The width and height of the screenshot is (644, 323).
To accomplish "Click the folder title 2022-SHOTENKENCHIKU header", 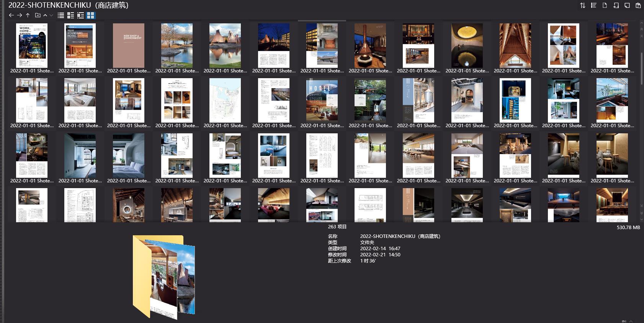I will pyautogui.click(x=69, y=5).
